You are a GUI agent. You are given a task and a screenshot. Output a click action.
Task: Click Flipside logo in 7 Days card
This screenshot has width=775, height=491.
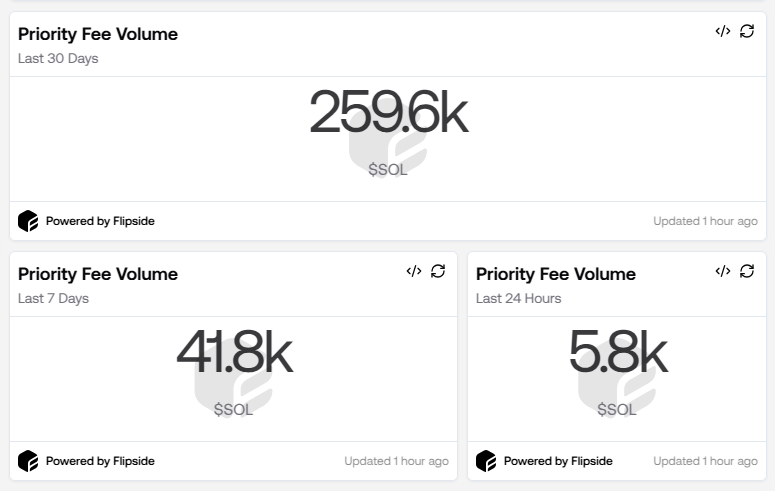28,461
